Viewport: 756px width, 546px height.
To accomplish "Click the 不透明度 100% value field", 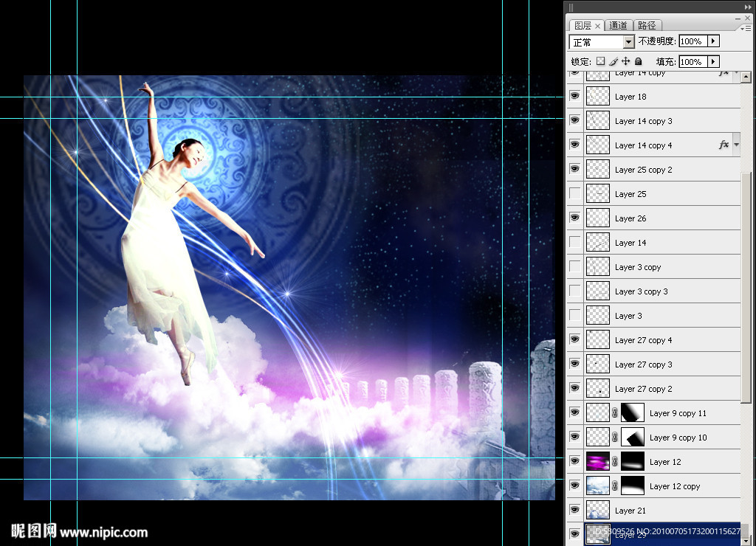I will [693, 41].
